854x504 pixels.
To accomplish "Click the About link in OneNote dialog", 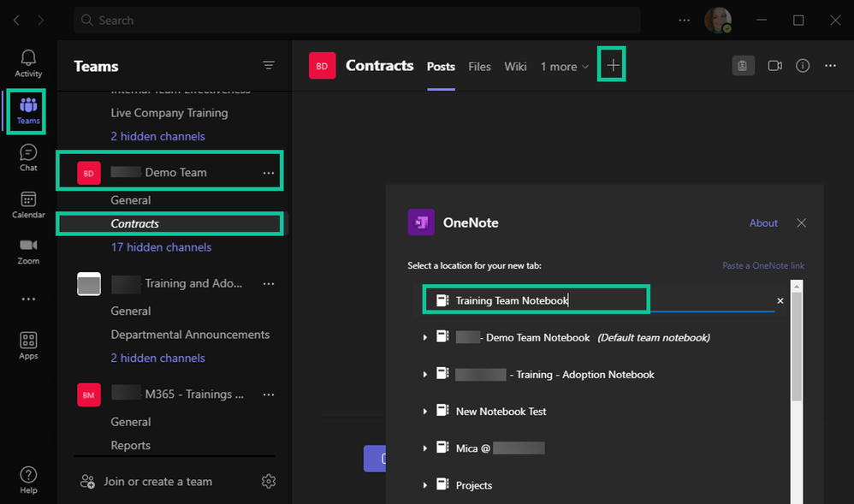I will click(x=763, y=223).
